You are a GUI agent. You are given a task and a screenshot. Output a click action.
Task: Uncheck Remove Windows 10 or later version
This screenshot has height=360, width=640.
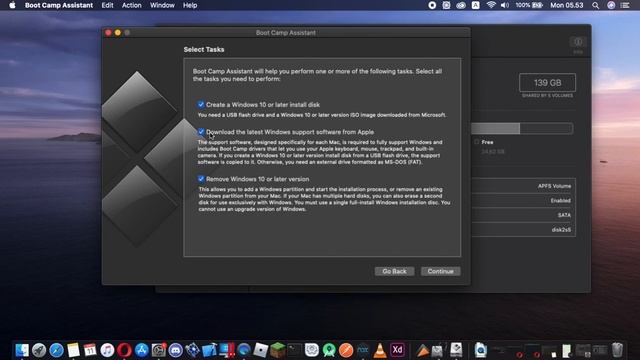pyautogui.click(x=201, y=179)
